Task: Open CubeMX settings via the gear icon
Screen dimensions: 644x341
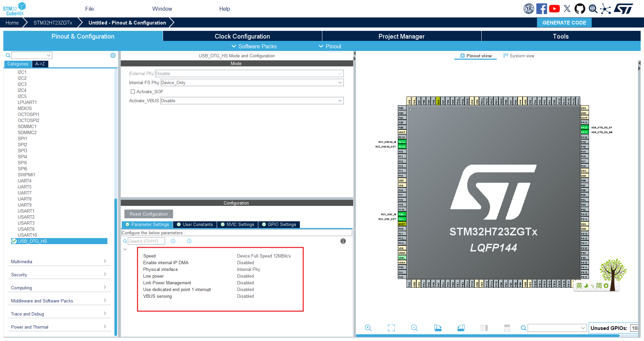Action: pyautogui.click(x=113, y=55)
